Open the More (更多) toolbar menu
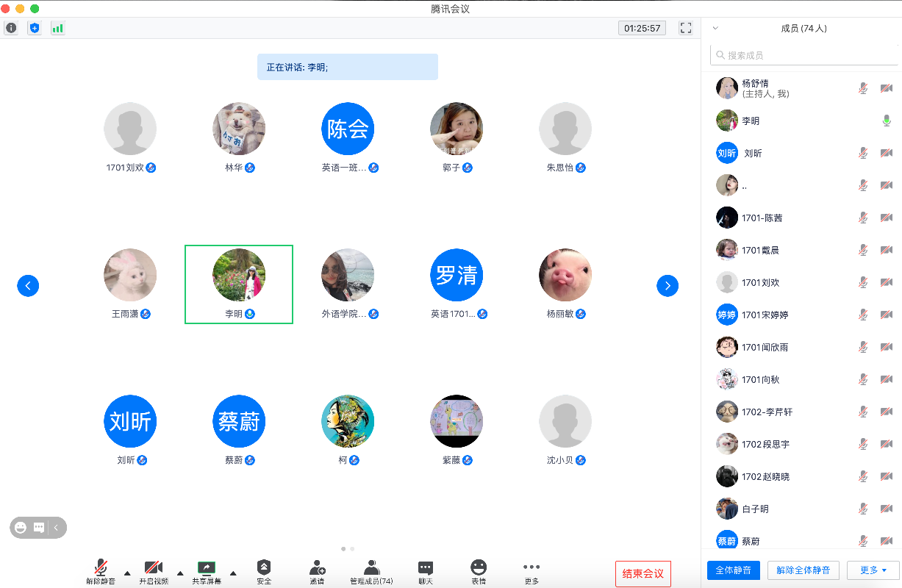This screenshot has width=902, height=588. click(531, 571)
